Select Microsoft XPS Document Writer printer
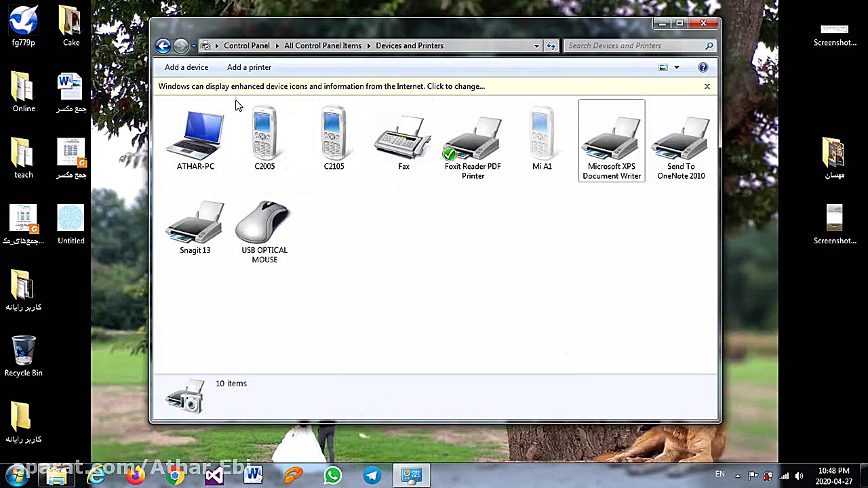Screen dimensions: 868x488 612,141
